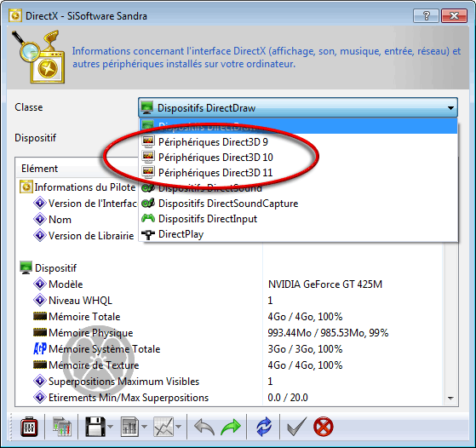Choose DirectPlay entry in list
The image size is (476, 448).
click(x=299, y=234)
